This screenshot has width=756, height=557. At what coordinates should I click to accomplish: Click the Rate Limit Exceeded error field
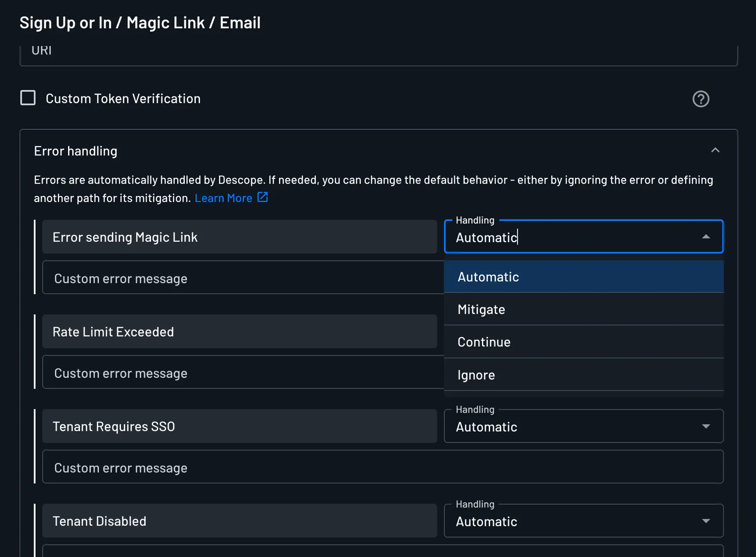[239, 331]
